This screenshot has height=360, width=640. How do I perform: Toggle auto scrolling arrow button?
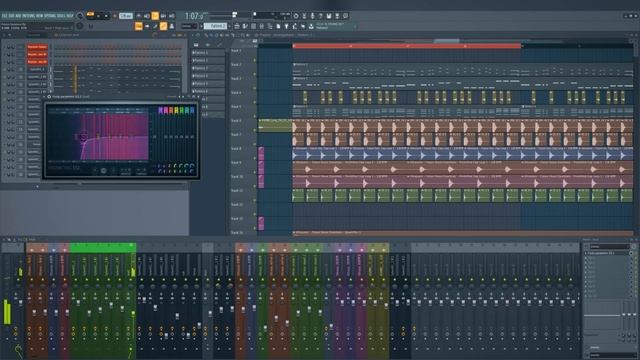[147, 26]
